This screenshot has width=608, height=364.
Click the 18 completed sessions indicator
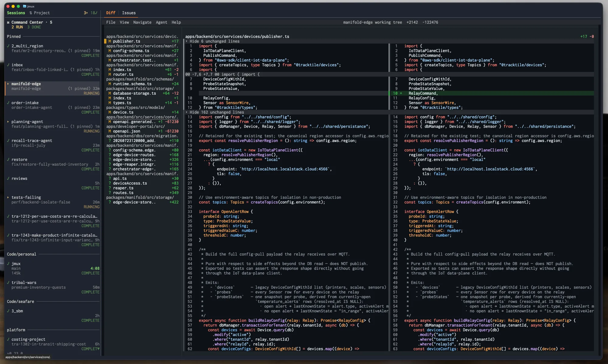[x=94, y=13]
